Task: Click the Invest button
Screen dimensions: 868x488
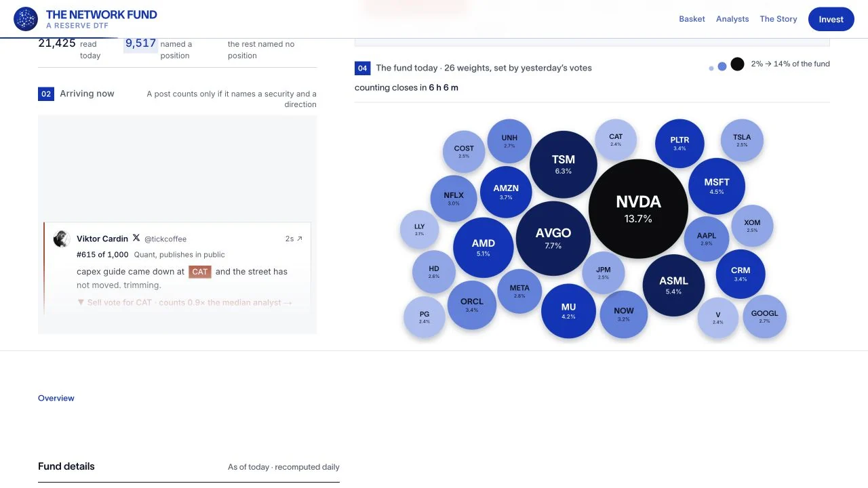Action: tap(831, 19)
